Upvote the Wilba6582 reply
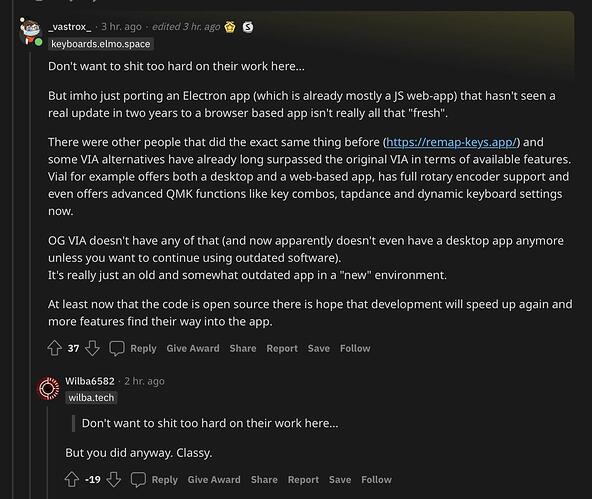The width and height of the screenshot is (592, 499). coord(72,479)
